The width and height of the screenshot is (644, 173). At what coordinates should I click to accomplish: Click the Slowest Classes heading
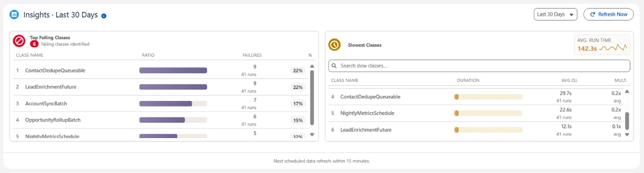point(365,45)
